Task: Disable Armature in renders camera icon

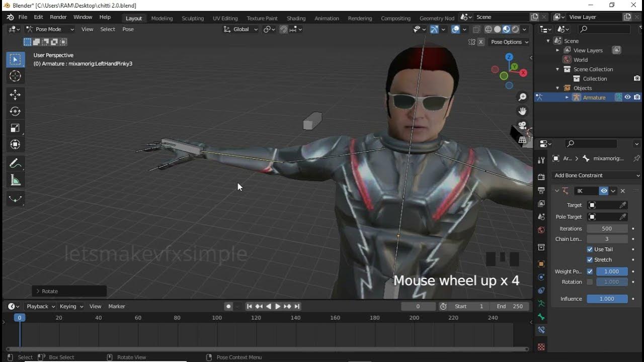Action: 637,98
